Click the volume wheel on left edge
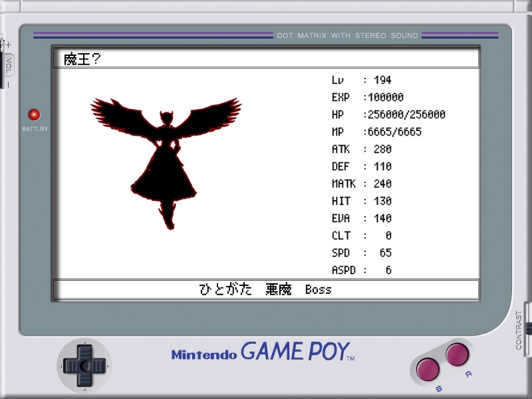 click(6, 65)
